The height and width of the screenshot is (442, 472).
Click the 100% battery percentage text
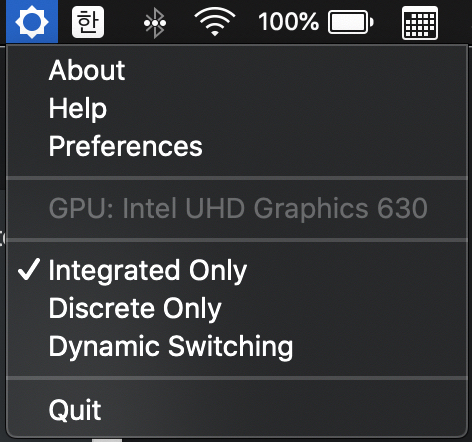288,22
